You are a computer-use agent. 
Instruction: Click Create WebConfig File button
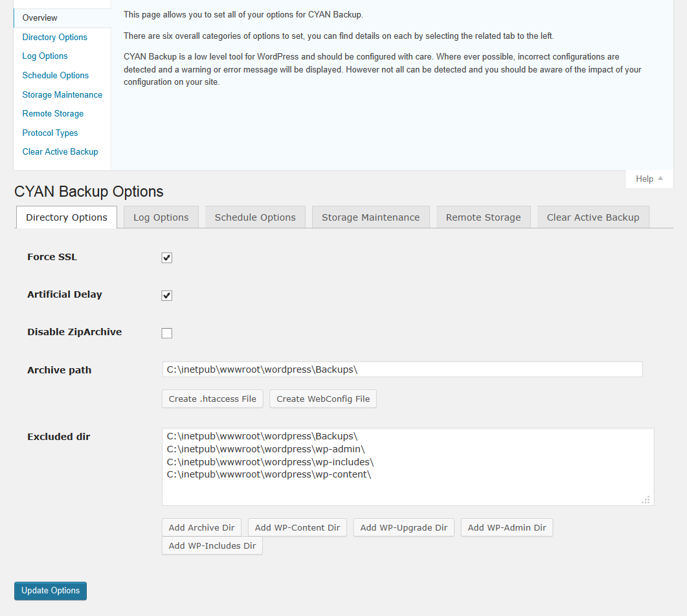pos(323,399)
